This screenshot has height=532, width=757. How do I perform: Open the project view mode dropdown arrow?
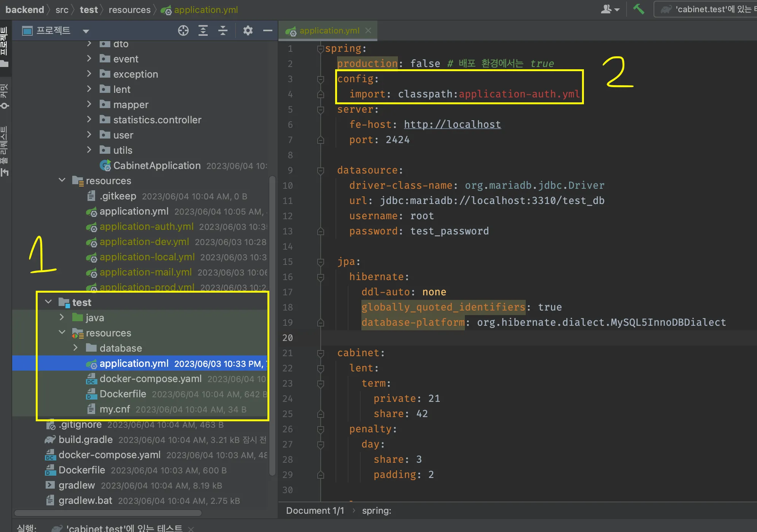pos(86,31)
